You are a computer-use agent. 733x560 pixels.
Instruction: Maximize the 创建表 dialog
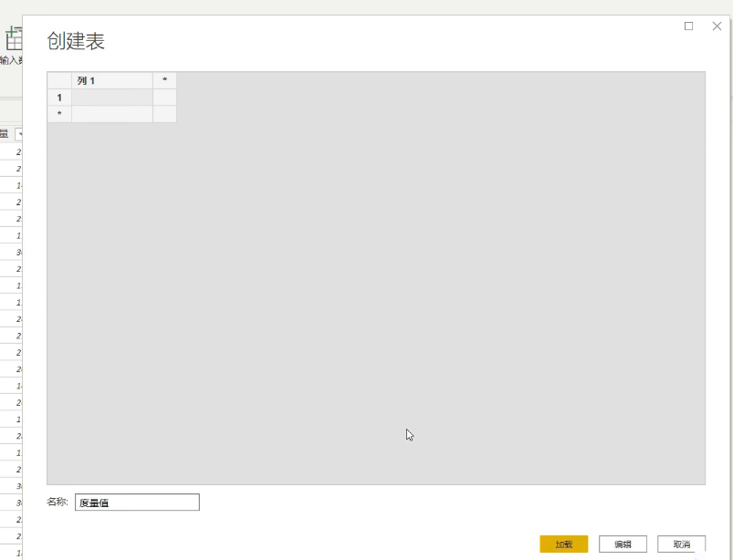(x=688, y=26)
